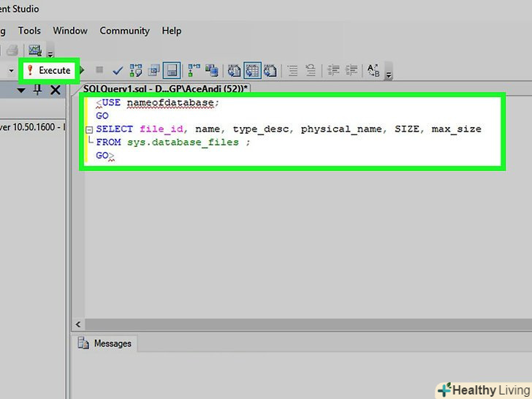Close the Object Explorer panel
Viewport: 532px width, 399px height.
(56, 90)
